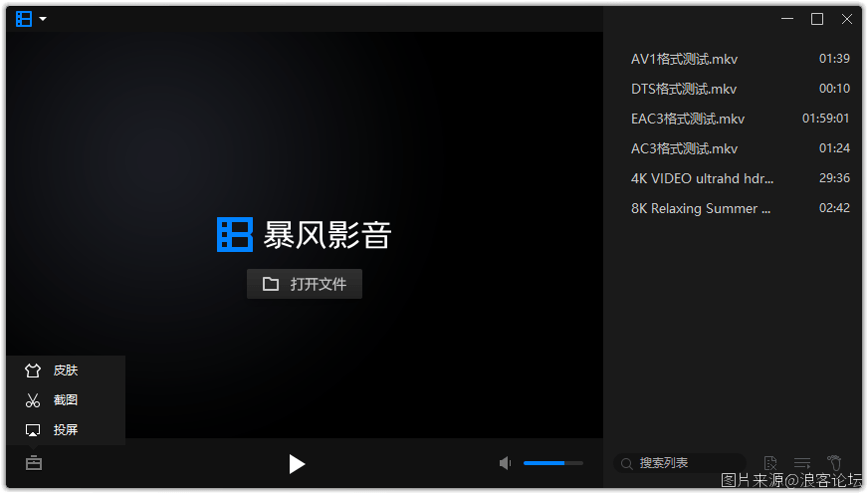Select DTS格式测试.mkv in the playlist
Screen dimensions: 868x494
click(740, 89)
